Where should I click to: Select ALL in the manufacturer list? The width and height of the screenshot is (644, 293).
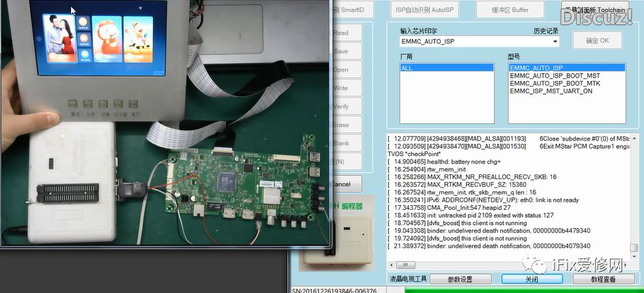pyautogui.click(x=447, y=68)
